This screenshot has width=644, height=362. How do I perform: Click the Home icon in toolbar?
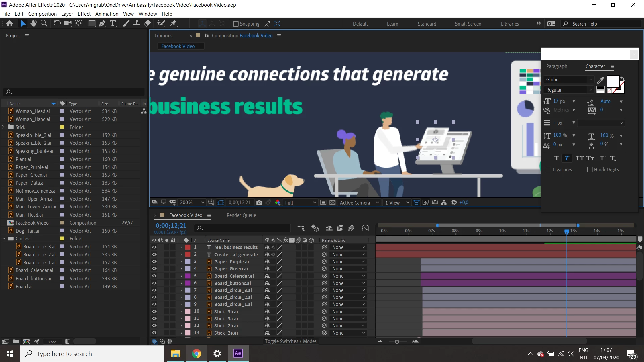(x=10, y=24)
